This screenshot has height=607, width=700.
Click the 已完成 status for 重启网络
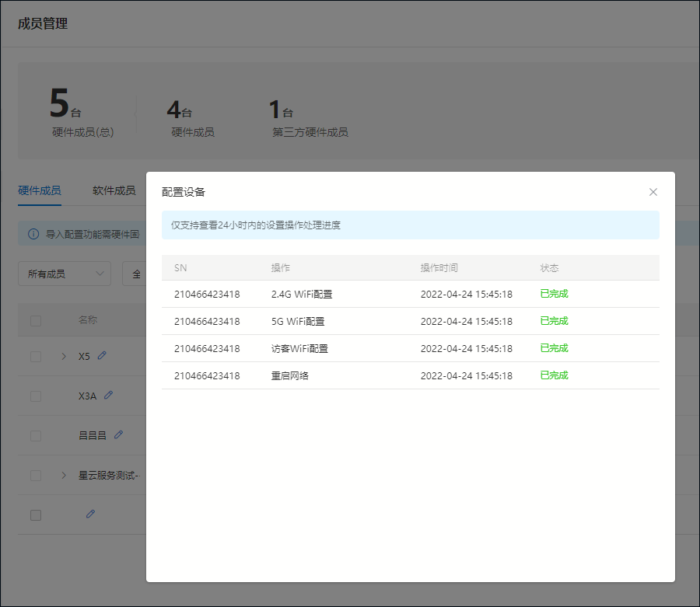coord(554,375)
